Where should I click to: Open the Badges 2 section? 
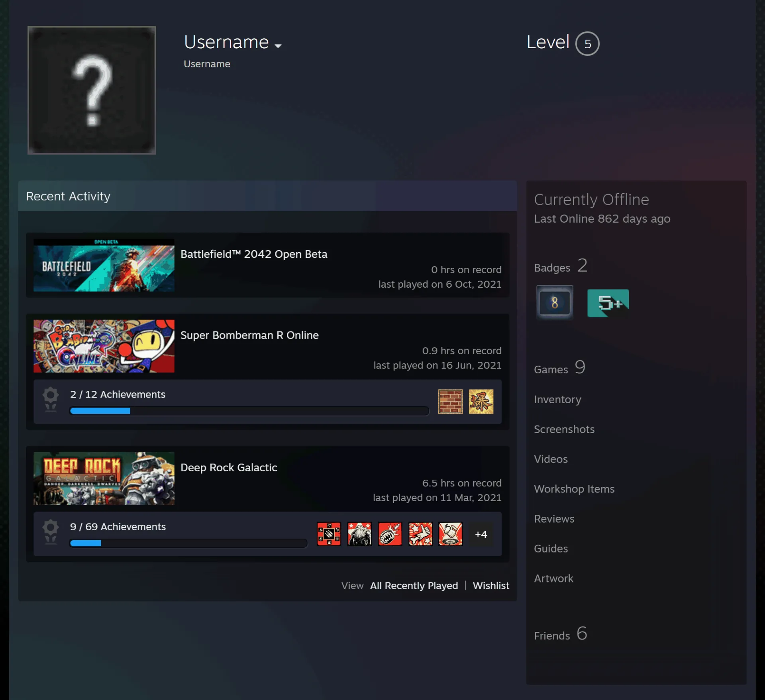(561, 266)
